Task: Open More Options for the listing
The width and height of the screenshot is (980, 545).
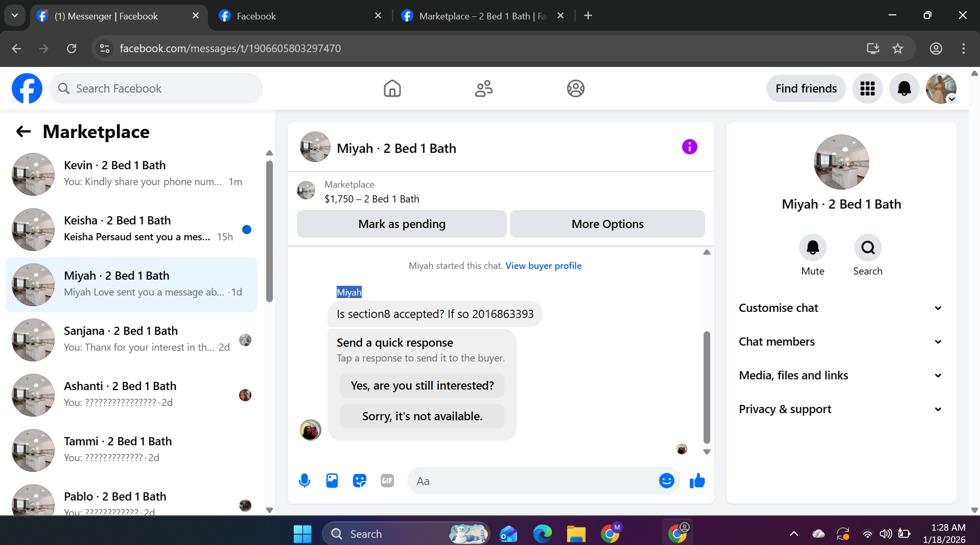Action: point(608,224)
